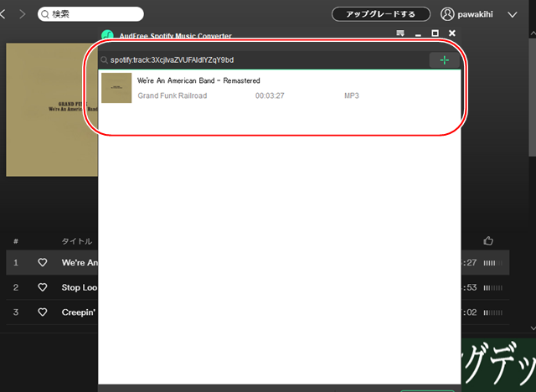Select Spotify track row We're An
The height and width of the screenshot is (392, 536).
[52, 262]
